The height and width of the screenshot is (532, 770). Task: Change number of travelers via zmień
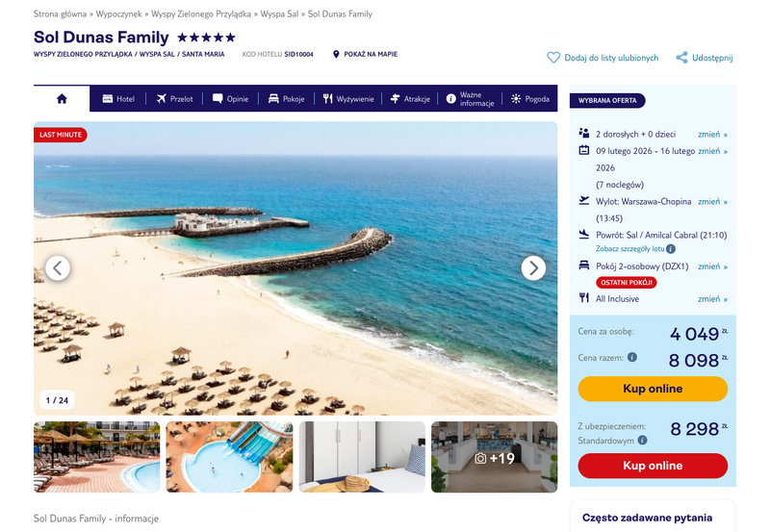click(712, 134)
